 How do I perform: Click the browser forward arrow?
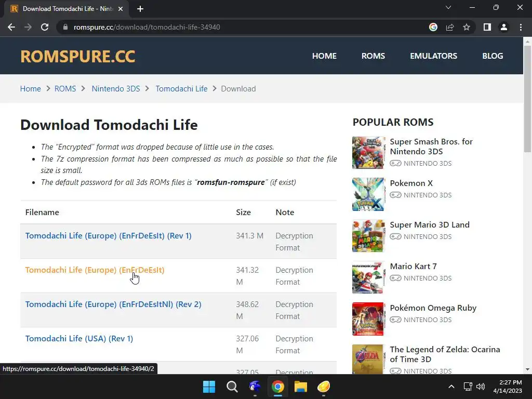28,27
